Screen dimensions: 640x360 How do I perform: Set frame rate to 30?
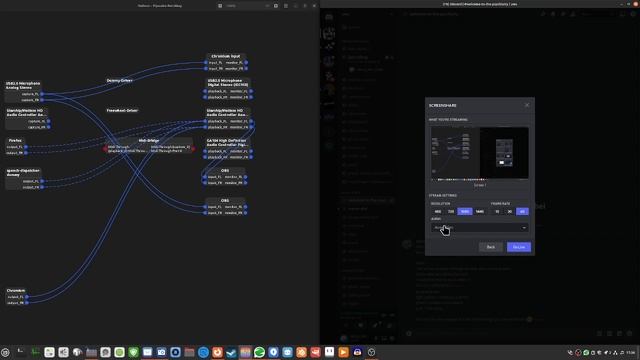click(x=509, y=211)
